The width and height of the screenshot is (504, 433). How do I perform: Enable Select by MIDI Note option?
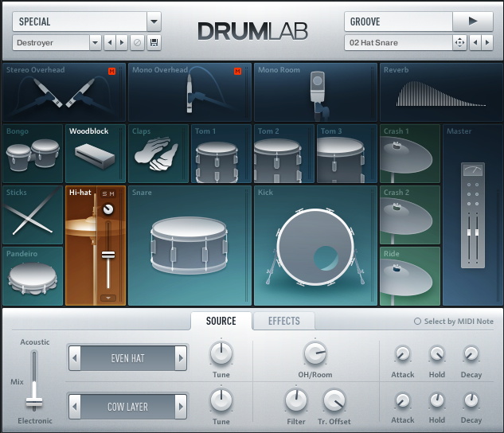click(417, 322)
